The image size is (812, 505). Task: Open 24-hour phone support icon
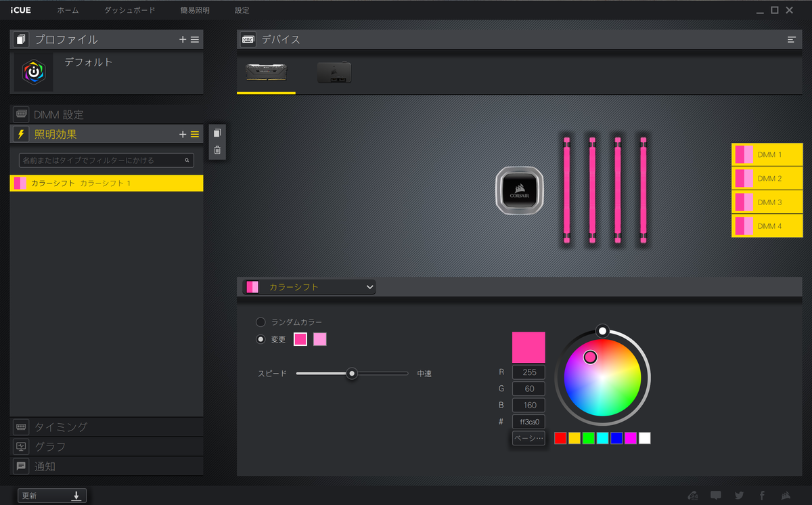click(x=692, y=495)
